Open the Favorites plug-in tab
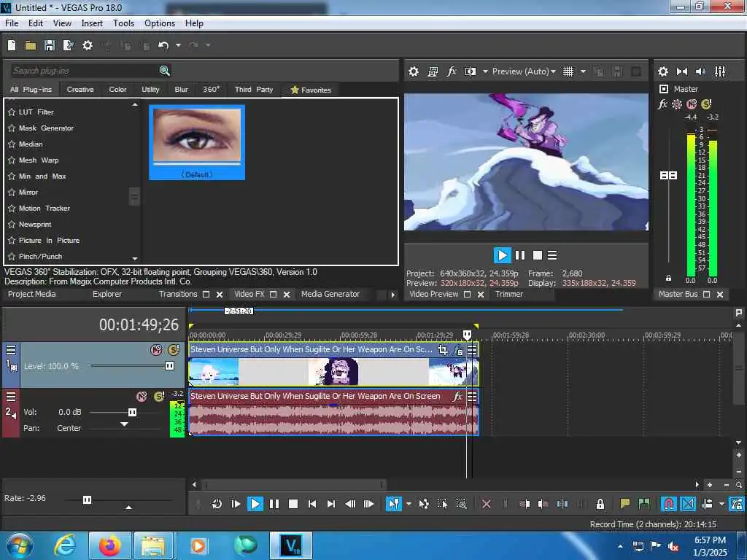Image resolution: width=747 pixels, height=560 pixels. point(311,90)
